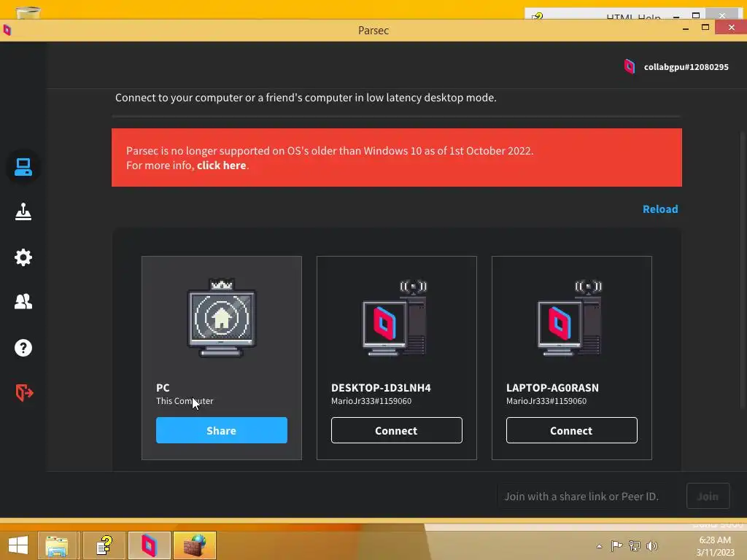Click the Parsec taskbar icon
This screenshot has height=560, width=747.
149,545
